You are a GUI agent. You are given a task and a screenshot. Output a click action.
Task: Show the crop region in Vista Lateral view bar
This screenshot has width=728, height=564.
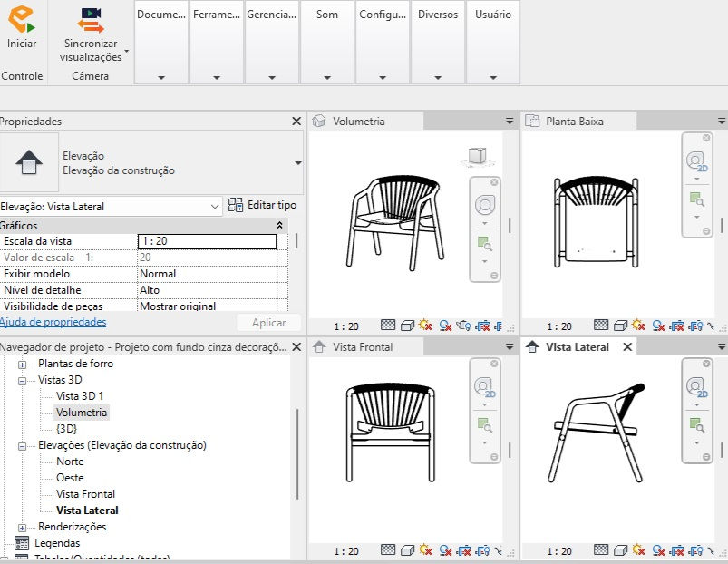click(x=696, y=551)
